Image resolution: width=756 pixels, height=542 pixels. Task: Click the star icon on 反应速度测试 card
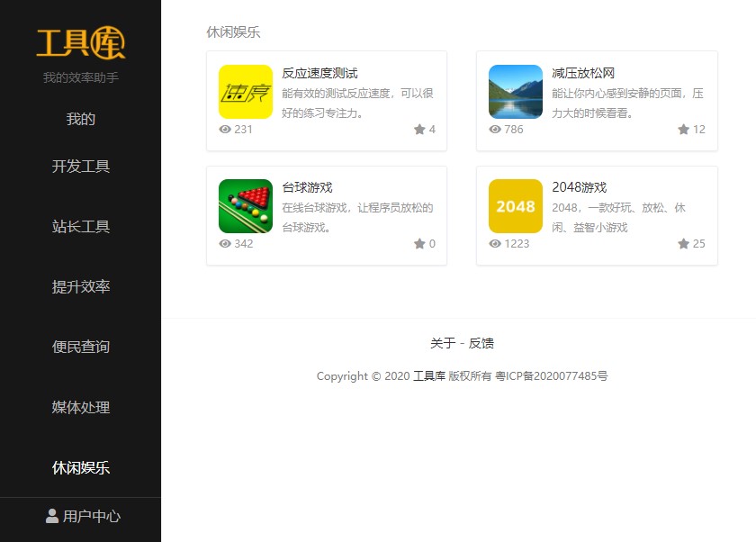tap(419, 130)
